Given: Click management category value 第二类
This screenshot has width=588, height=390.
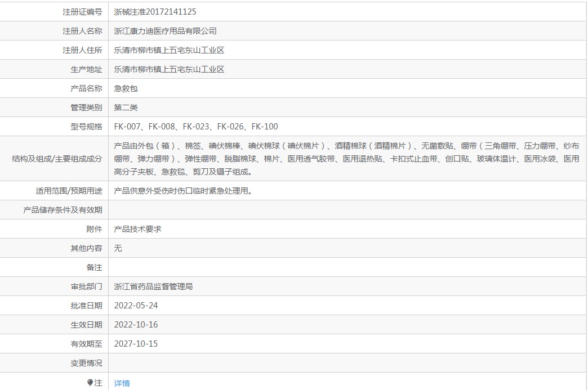Looking at the screenshot, I should 126,107.
